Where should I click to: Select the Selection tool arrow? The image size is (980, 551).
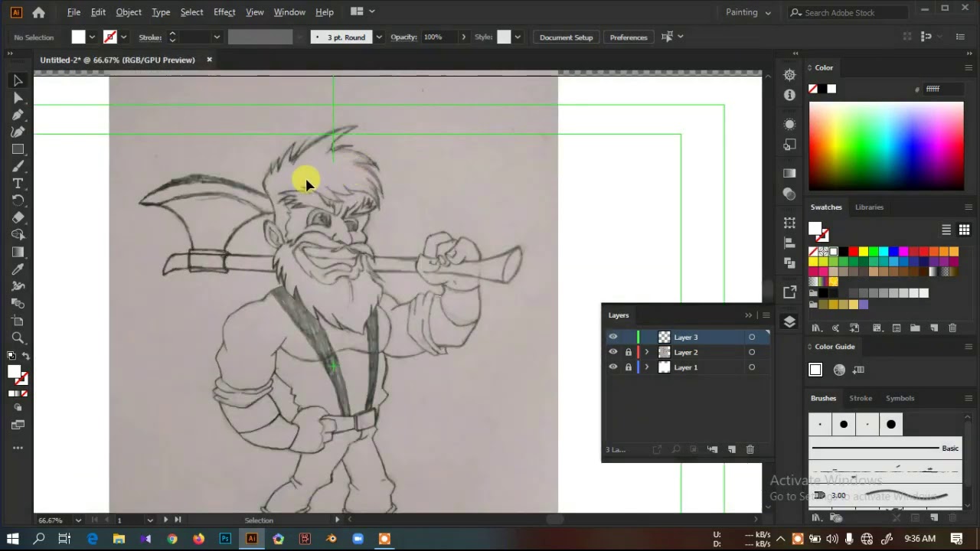18,80
